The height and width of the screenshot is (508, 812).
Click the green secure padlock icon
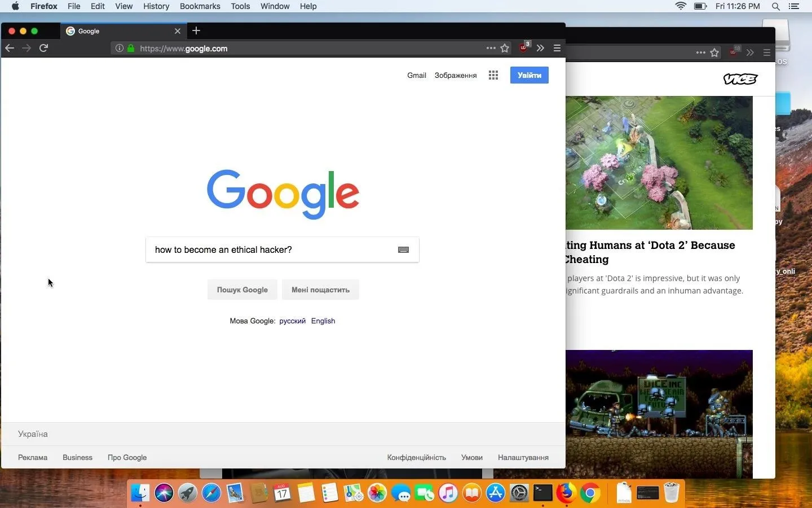(x=131, y=48)
